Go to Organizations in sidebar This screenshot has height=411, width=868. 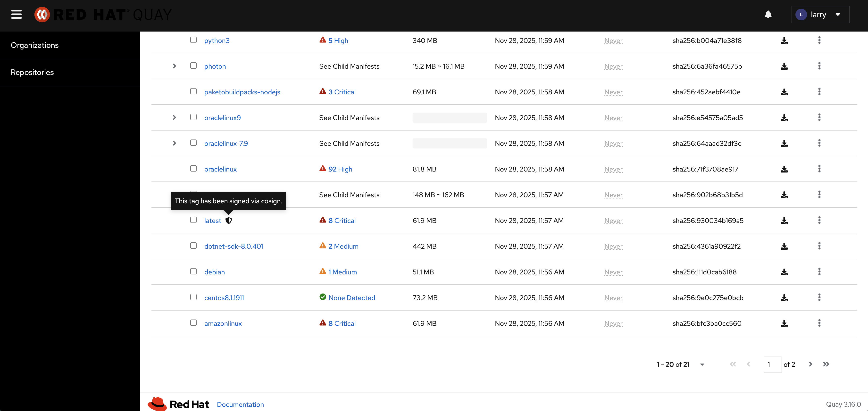pos(34,45)
